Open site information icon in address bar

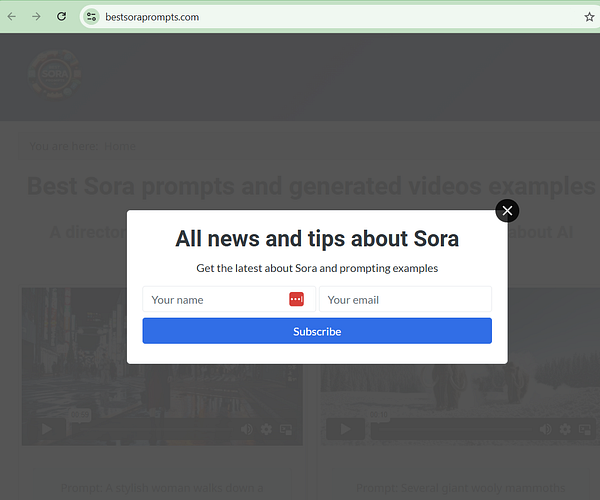[91, 17]
